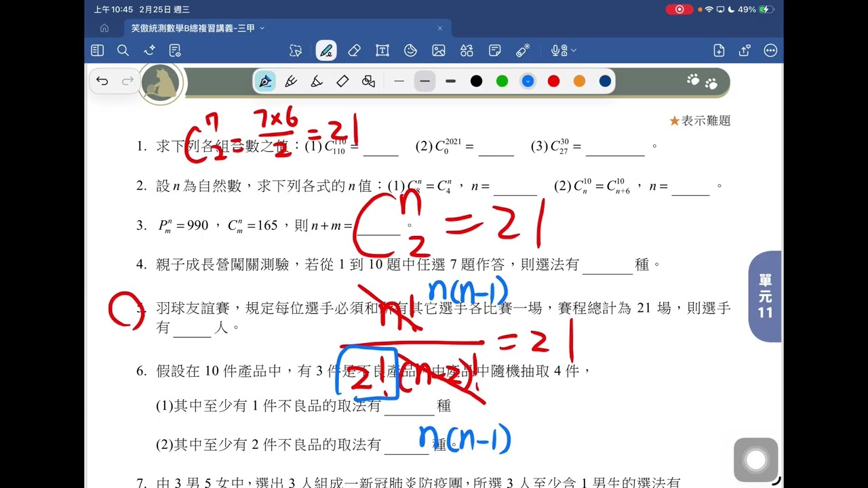
Task: Select the Lasso selection tool
Action: tap(296, 50)
